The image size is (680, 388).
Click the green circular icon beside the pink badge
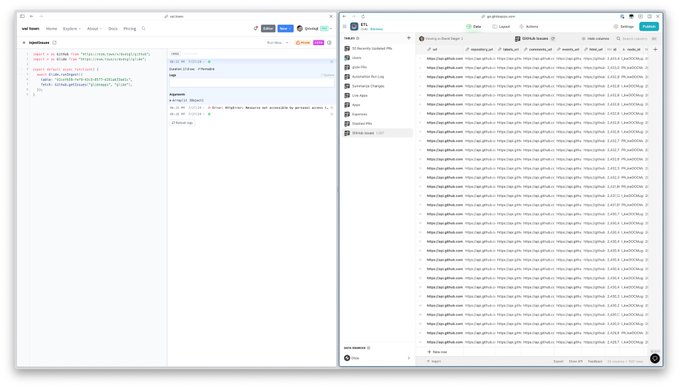329,42
